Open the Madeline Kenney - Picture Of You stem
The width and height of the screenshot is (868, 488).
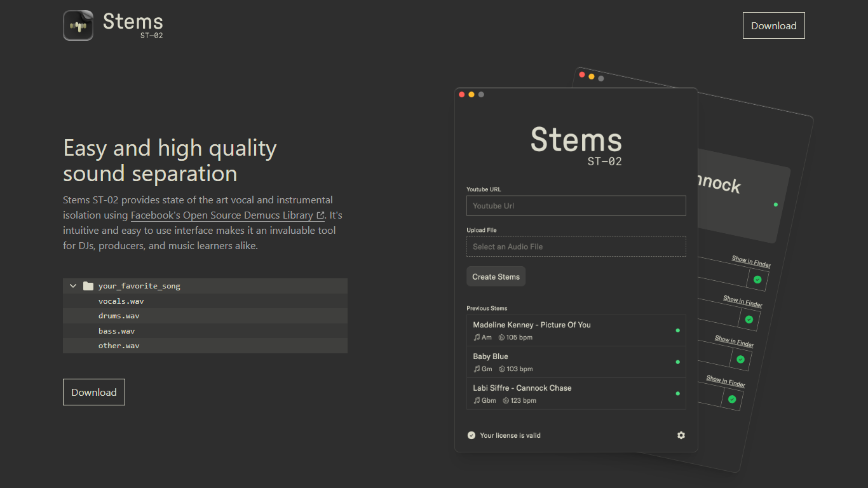(576, 330)
